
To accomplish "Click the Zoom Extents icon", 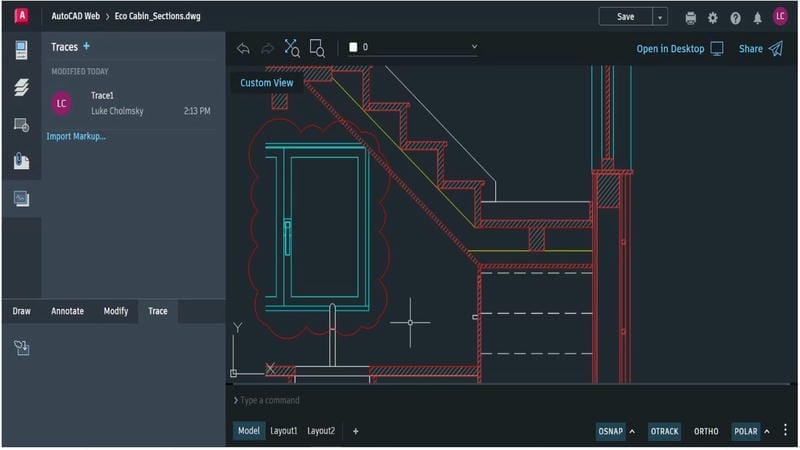I will point(292,48).
